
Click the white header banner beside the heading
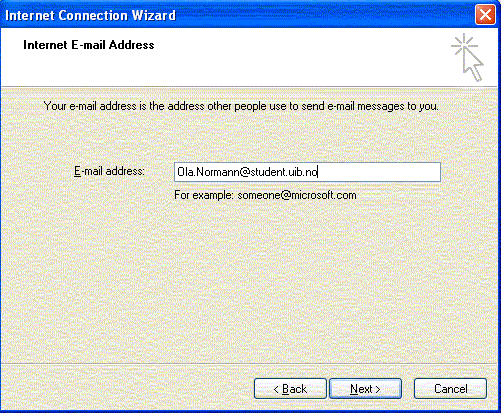(x=300, y=57)
